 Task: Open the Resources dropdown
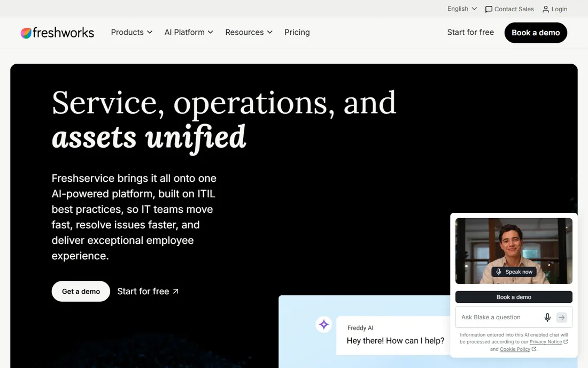coord(249,32)
